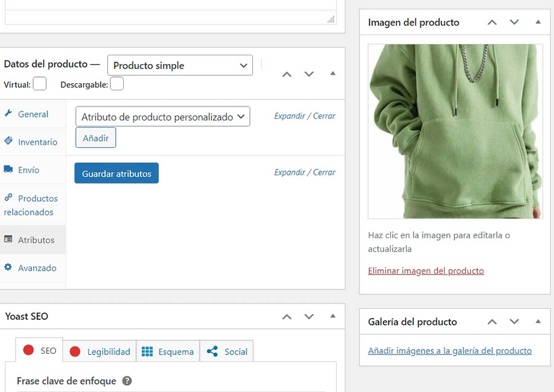Move Galería del producto panel down

click(515, 322)
